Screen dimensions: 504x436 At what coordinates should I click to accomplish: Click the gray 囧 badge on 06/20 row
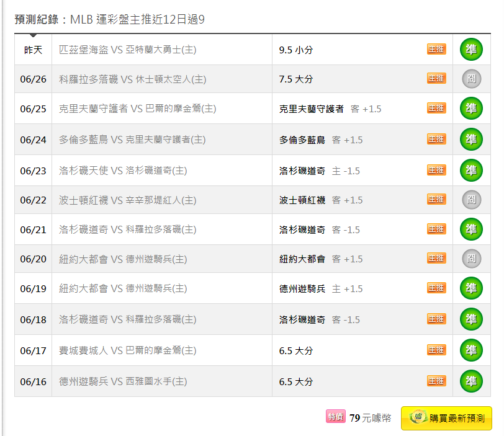tap(472, 259)
